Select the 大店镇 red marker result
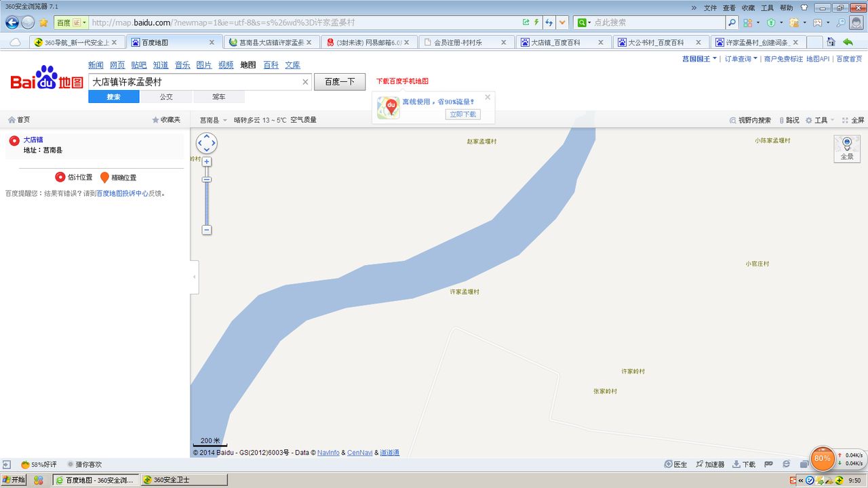The height and width of the screenshot is (488, 868). 14,141
